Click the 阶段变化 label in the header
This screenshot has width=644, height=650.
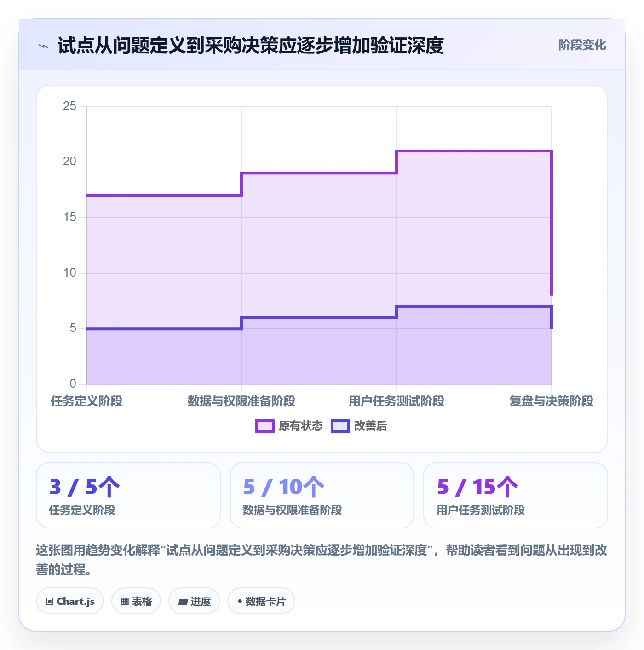pyautogui.click(x=582, y=45)
